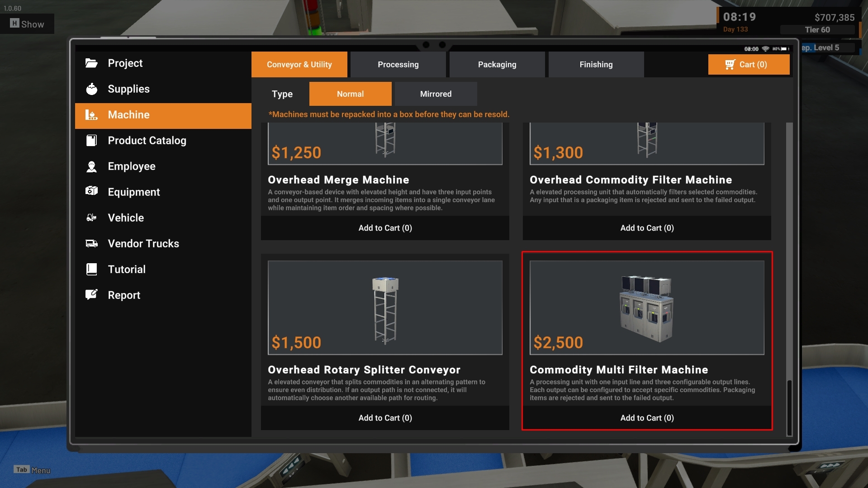Viewport: 868px width, 488px height.
Task: Click the Employee person icon
Action: 91,166
